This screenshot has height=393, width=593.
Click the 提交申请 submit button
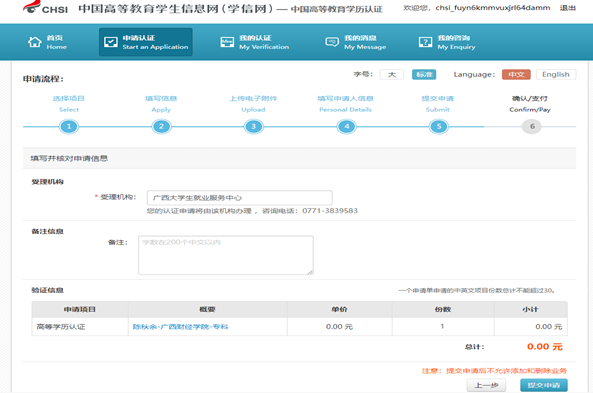click(544, 385)
